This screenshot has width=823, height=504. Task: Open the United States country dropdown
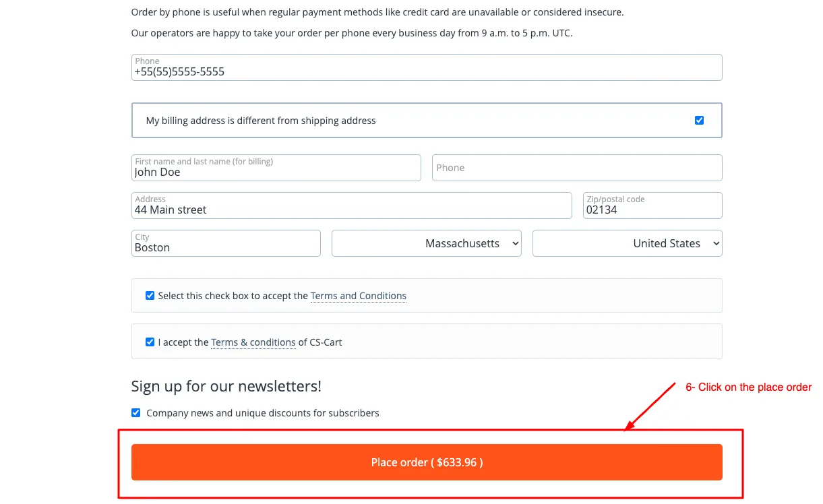point(628,243)
